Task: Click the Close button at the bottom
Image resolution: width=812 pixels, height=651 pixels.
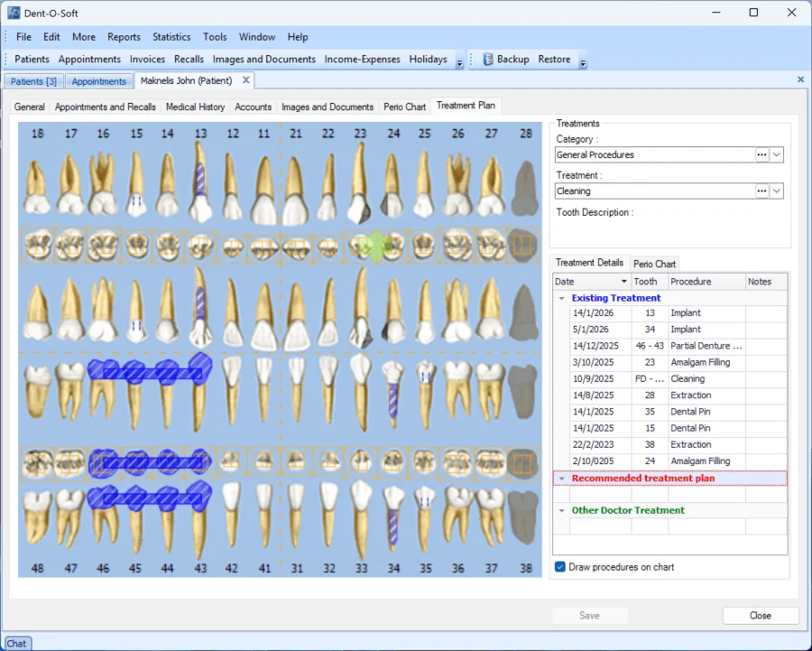Action: (x=760, y=615)
